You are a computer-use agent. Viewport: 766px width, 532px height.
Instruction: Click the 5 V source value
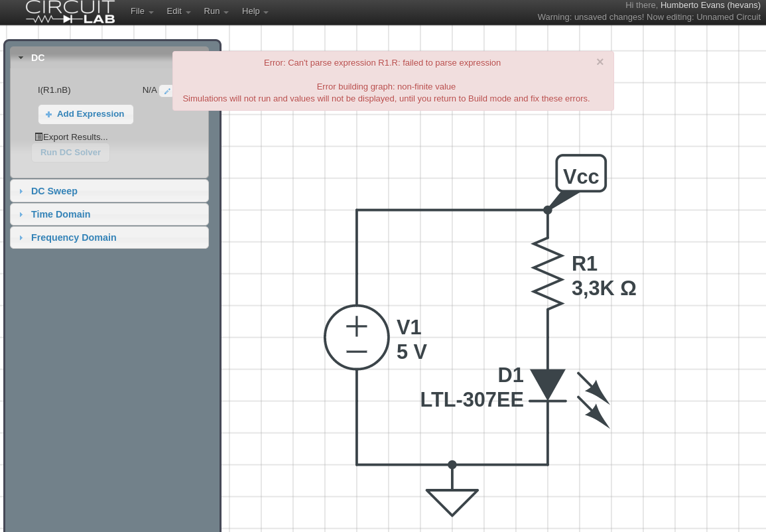[412, 352]
